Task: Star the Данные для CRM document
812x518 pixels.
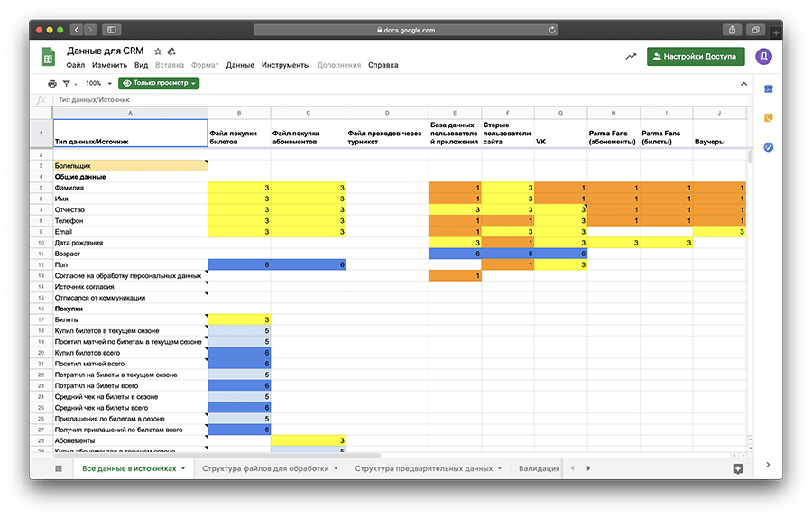Action: coord(158,51)
